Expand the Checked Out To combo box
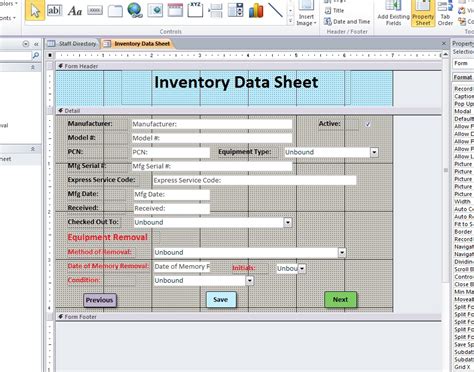 (x=288, y=222)
